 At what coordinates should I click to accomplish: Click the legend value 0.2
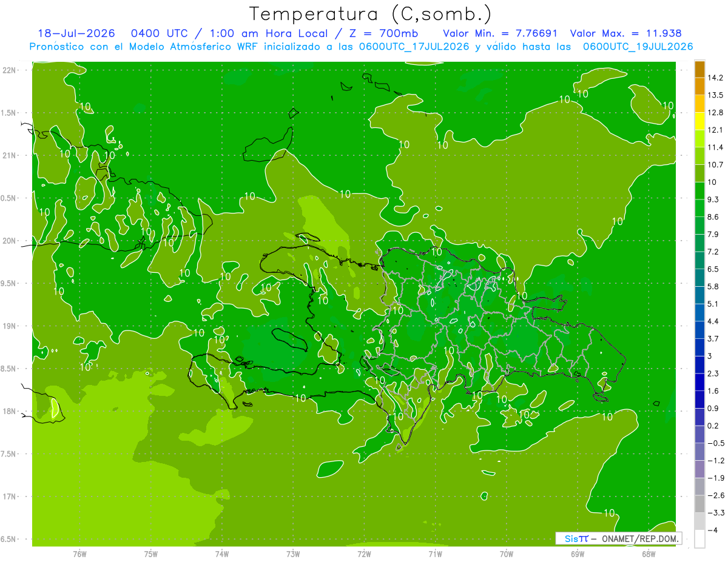tap(713, 426)
